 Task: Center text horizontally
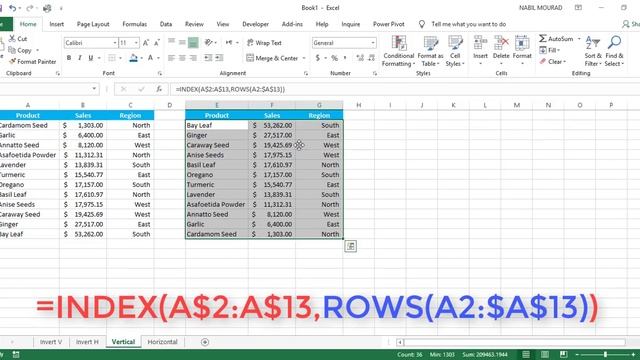coord(182,58)
